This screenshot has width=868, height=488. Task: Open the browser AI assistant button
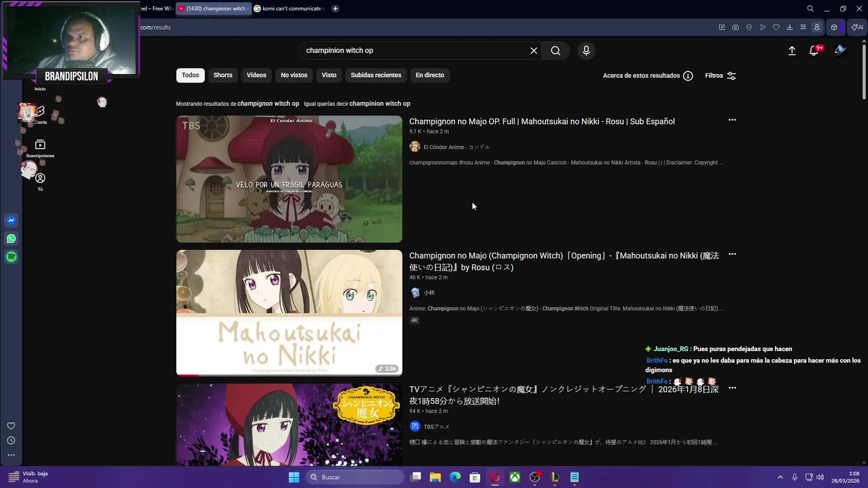tap(857, 27)
